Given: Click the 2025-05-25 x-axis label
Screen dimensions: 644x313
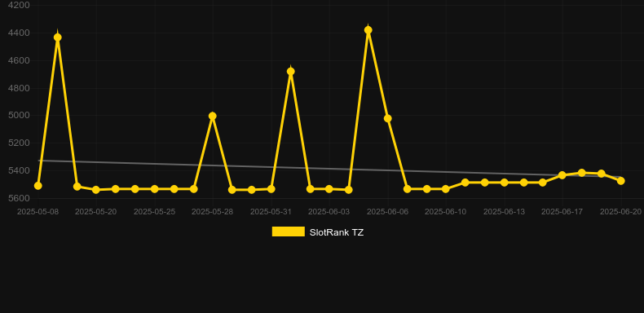Looking at the screenshot, I should click(x=154, y=212).
